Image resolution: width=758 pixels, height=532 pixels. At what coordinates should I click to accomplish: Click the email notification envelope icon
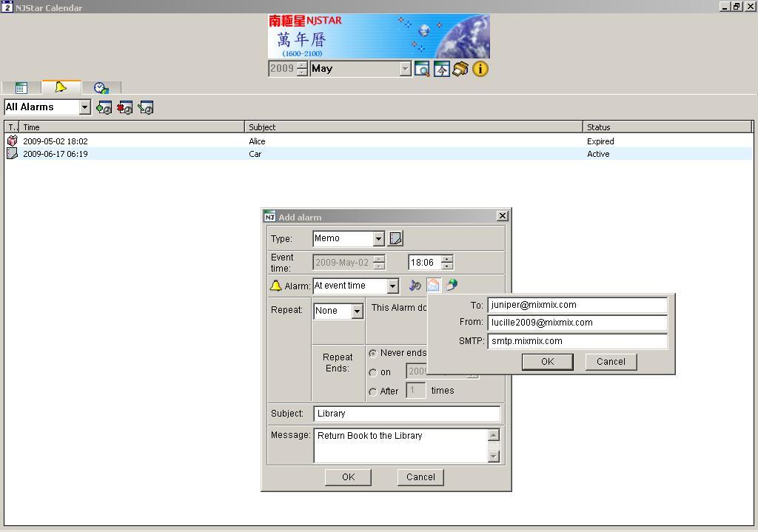pyautogui.click(x=433, y=286)
